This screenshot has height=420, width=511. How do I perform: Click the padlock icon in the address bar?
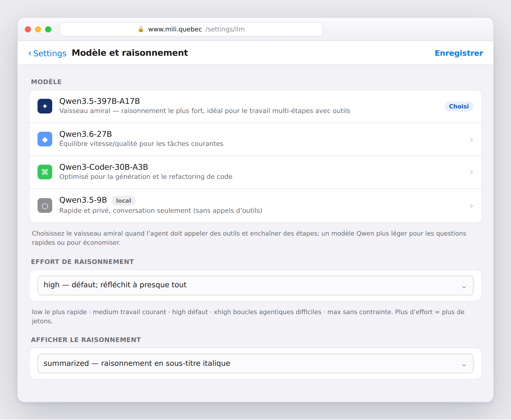(x=141, y=29)
